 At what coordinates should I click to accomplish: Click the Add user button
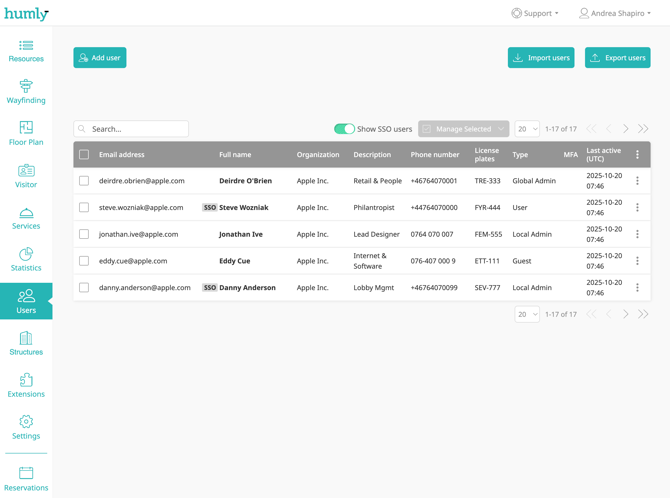click(x=100, y=58)
